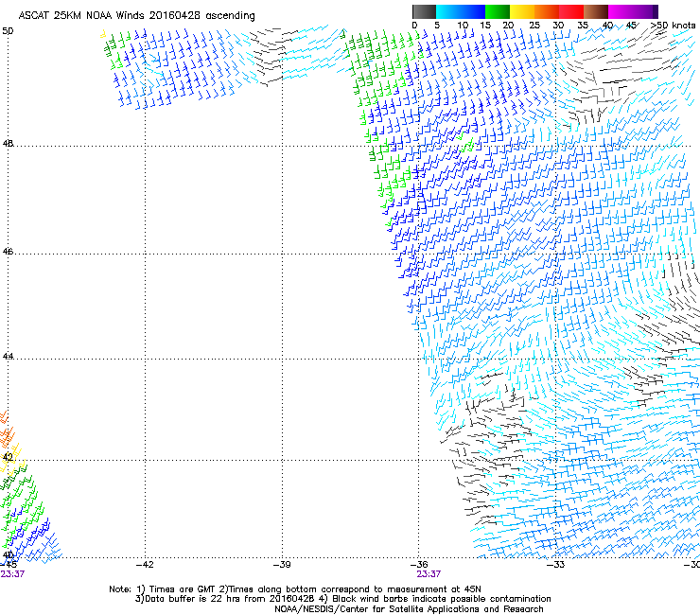Click the magenta 40-45 knots legend swatch
Viewport: 700px width, 615px height.
click(621, 11)
